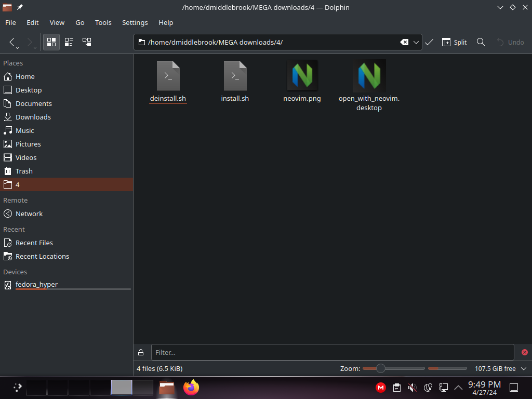Screen dimensions: 532x399
Task: Switch to Icons view mode
Action: pos(51,42)
